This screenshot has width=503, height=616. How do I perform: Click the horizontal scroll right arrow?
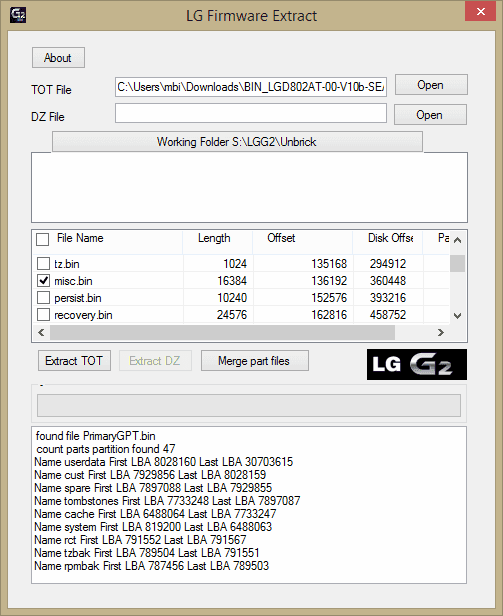[441, 332]
